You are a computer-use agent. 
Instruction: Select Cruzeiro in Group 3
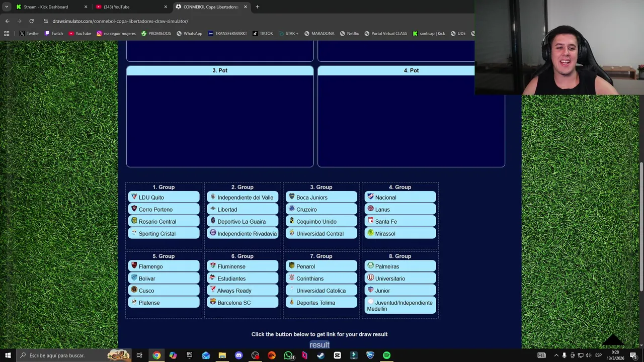click(x=321, y=209)
